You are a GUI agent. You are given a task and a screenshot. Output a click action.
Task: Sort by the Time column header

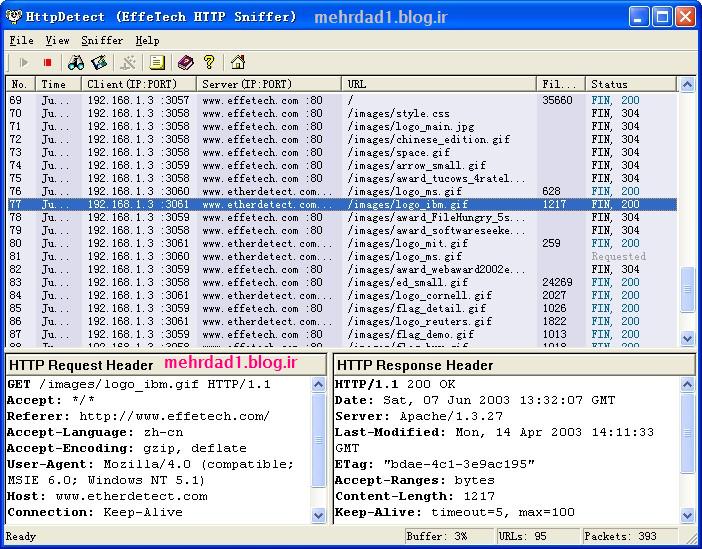[x=59, y=84]
